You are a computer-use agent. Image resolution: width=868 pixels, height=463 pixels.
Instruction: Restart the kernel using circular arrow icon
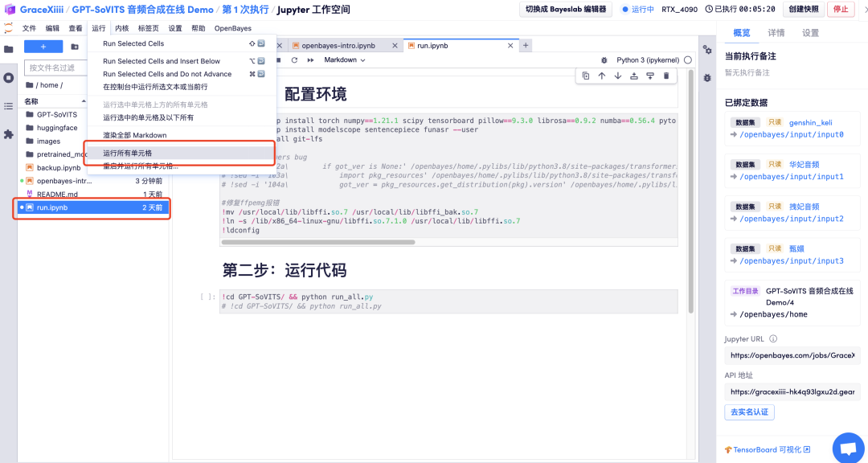pos(294,59)
